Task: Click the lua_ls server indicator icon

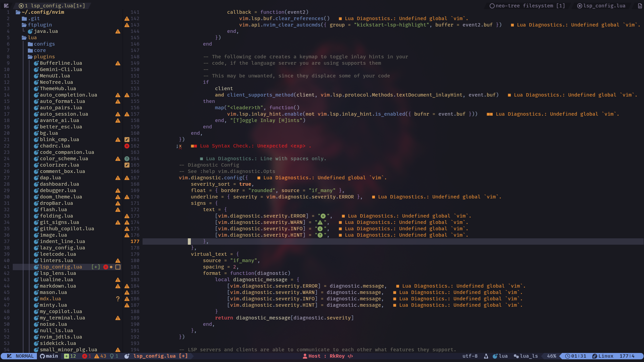Action: (516, 356)
